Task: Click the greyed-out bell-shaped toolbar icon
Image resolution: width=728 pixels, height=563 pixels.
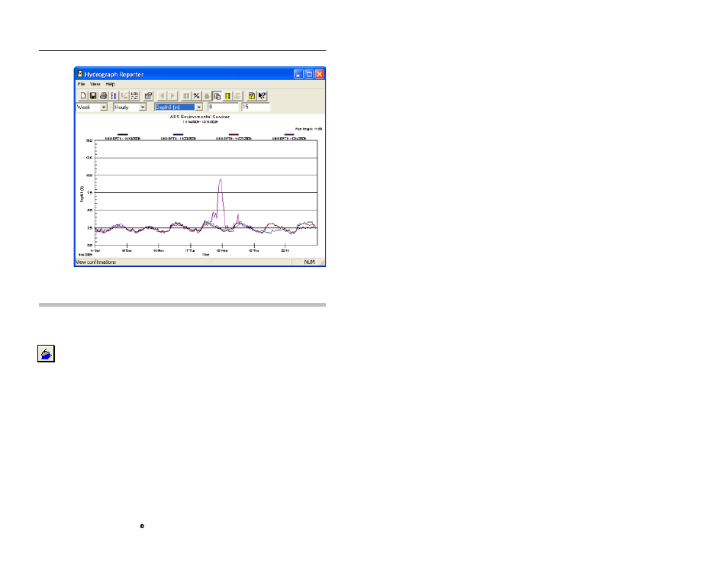Action: tap(207, 96)
